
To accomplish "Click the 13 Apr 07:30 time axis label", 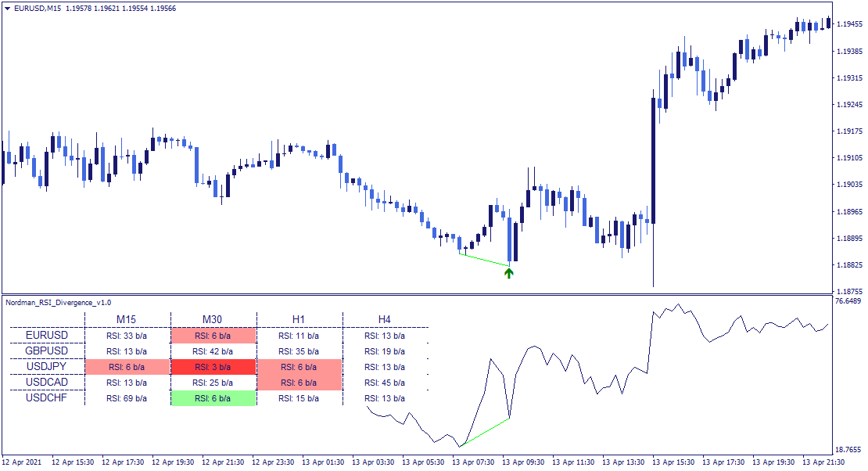I will point(473,462).
